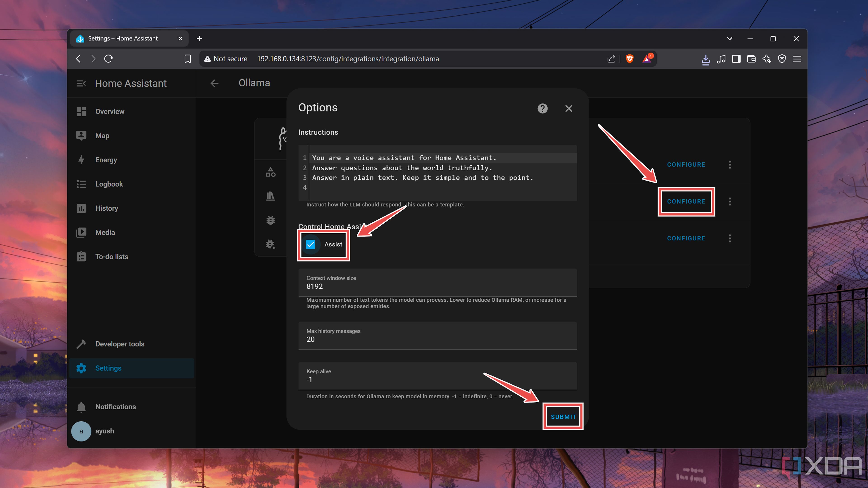
Task: Open Brave Rewards triangle icon
Action: coord(647,59)
